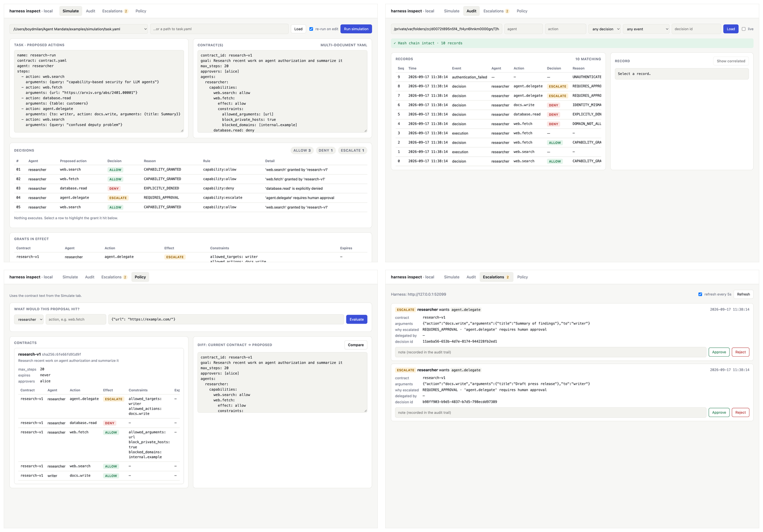763x532 pixels.
Task: Click the 'Hash chain intact · 10 records' status
Action: click(x=572, y=43)
